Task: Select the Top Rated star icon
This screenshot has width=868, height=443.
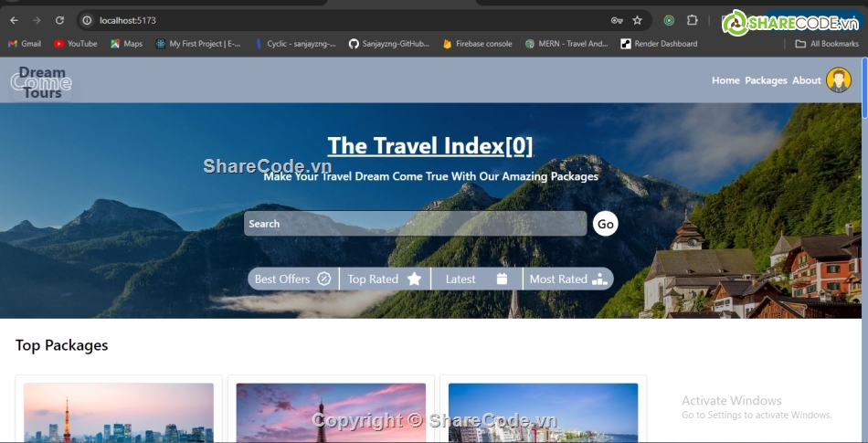Action: point(414,279)
